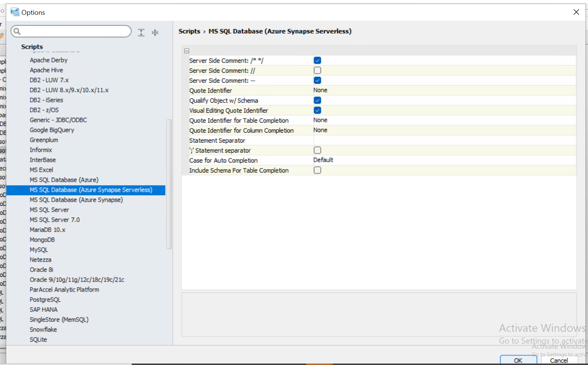This screenshot has height=365, width=588.
Task: Click the collapse all tree icon
Action: 155,33
